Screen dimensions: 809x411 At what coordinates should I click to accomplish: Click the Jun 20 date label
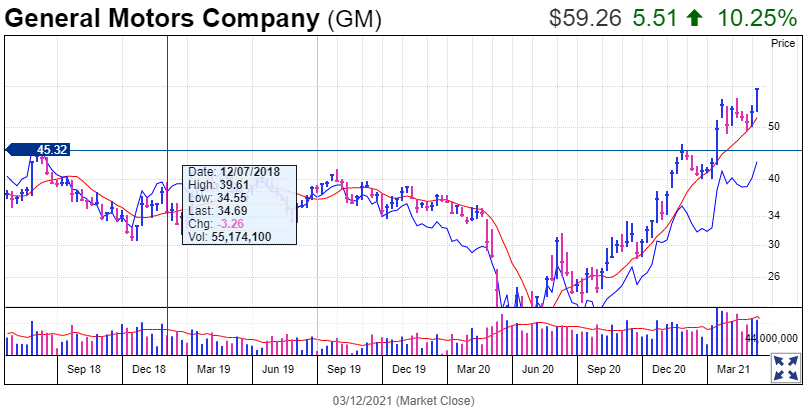pyautogui.click(x=538, y=370)
